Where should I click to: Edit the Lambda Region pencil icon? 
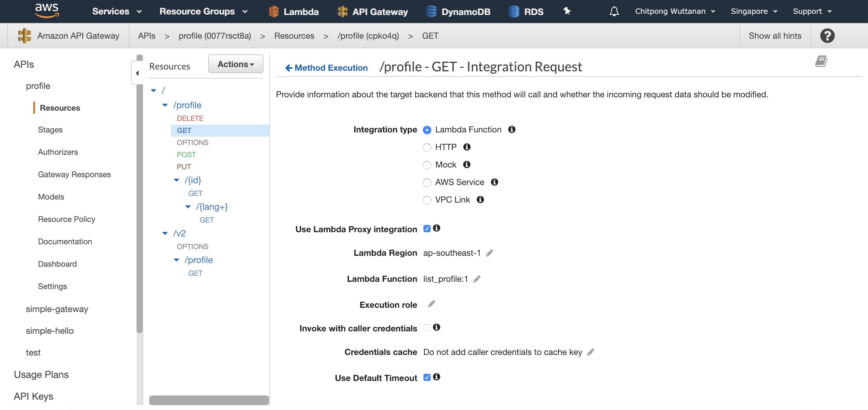coord(490,253)
